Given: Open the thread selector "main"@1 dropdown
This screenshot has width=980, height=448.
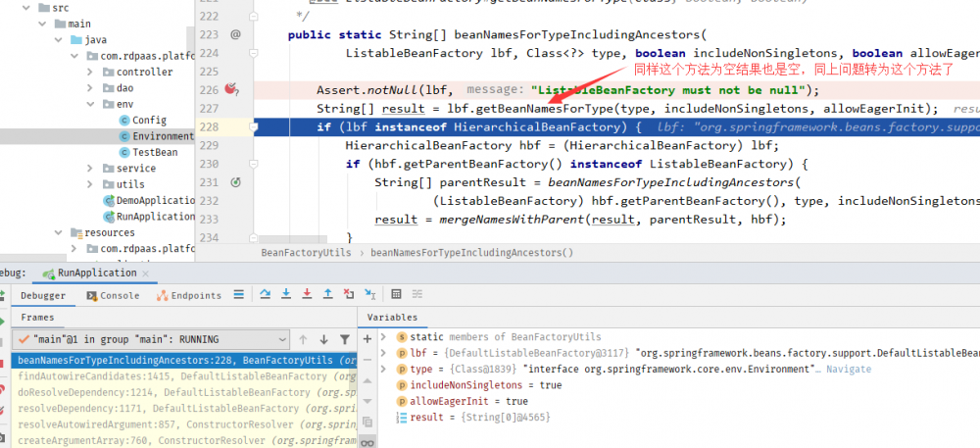Looking at the screenshot, I should pos(151,339).
